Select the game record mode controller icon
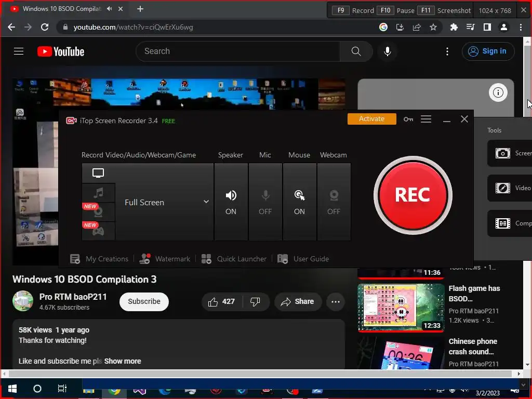Image resolution: width=532 pixels, height=399 pixels. [98, 231]
